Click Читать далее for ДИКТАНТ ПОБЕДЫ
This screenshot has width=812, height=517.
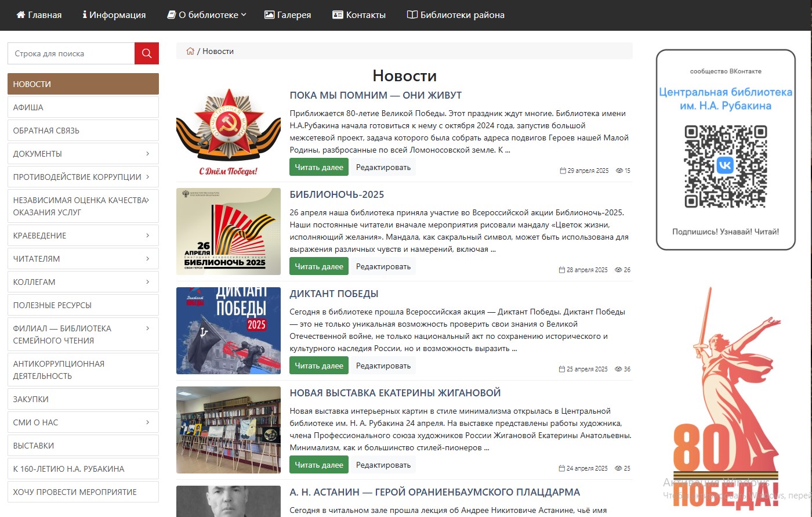319,366
